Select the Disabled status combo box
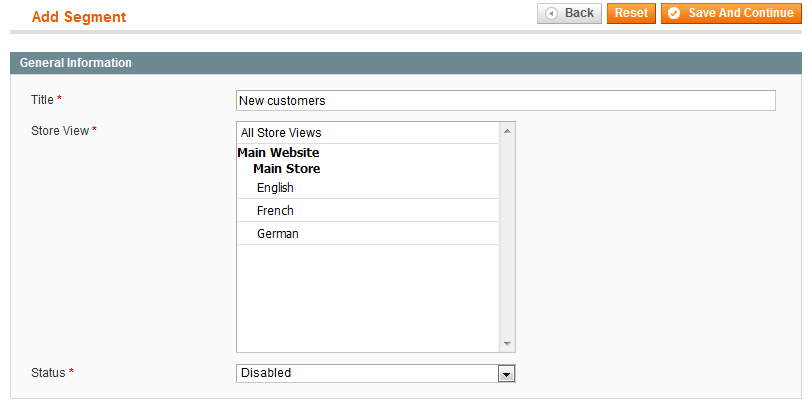 [x=376, y=374]
